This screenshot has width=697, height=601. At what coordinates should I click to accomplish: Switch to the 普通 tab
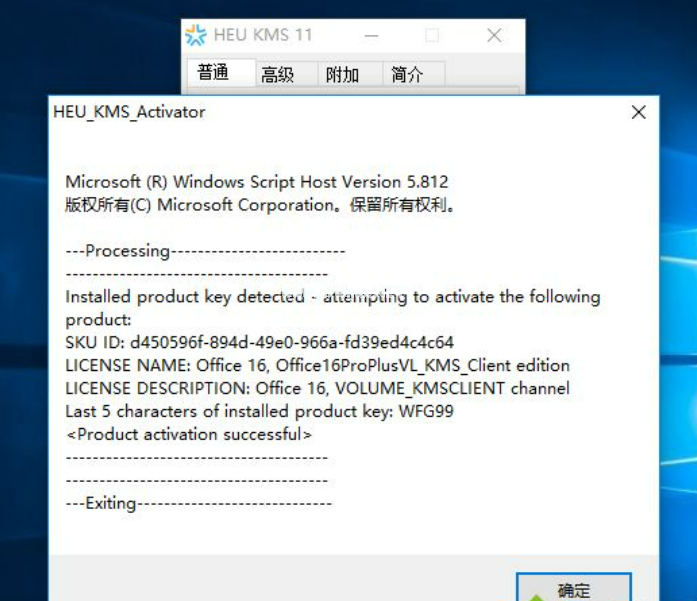(213, 73)
